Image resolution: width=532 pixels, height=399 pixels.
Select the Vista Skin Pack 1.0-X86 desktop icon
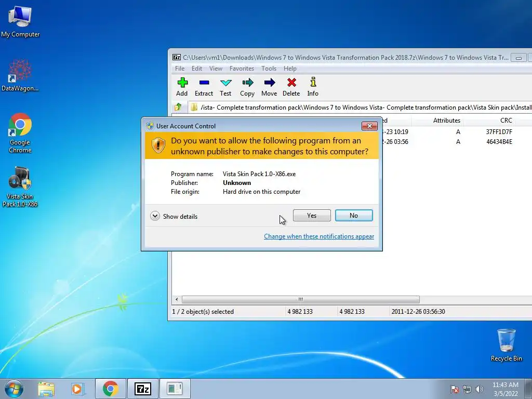(20, 187)
